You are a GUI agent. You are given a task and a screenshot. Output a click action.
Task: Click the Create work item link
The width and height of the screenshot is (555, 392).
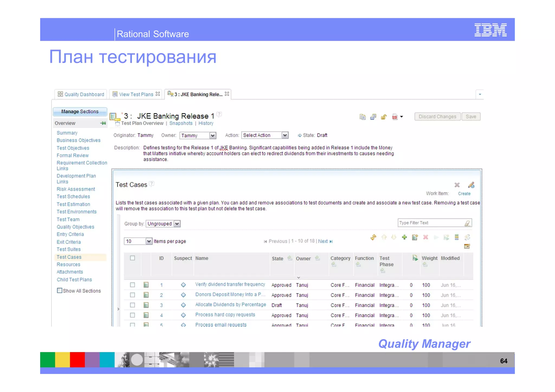[x=464, y=194]
